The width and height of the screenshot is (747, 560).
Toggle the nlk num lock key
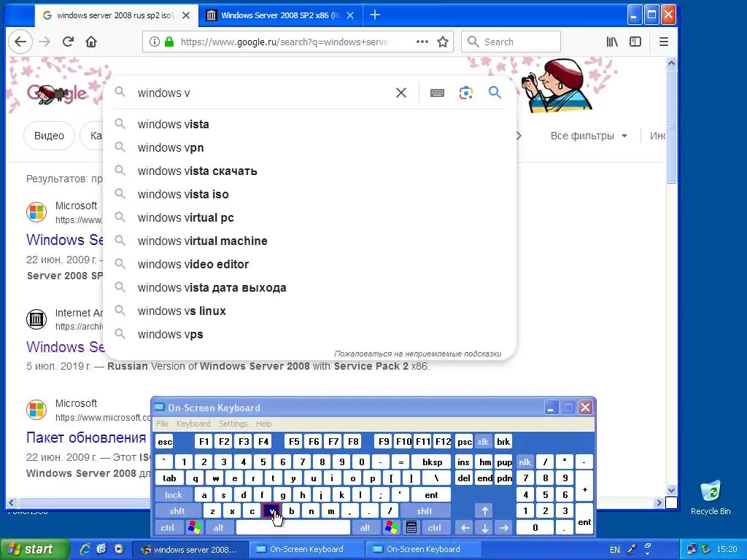[525, 462]
